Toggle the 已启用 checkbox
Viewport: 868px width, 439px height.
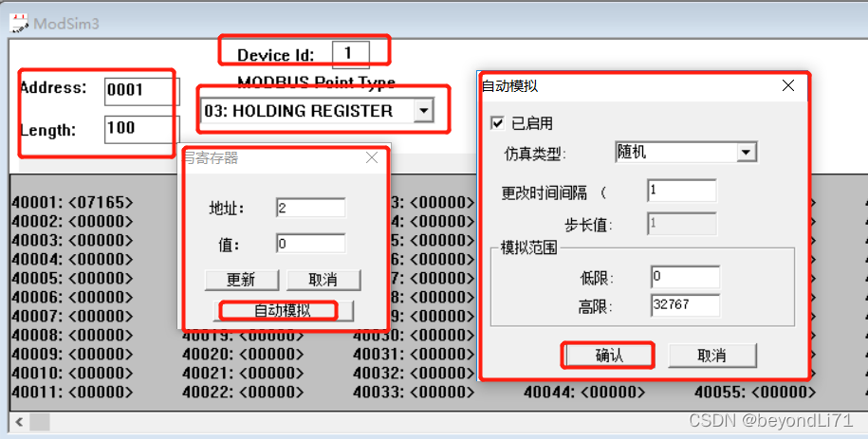click(497, 123)
